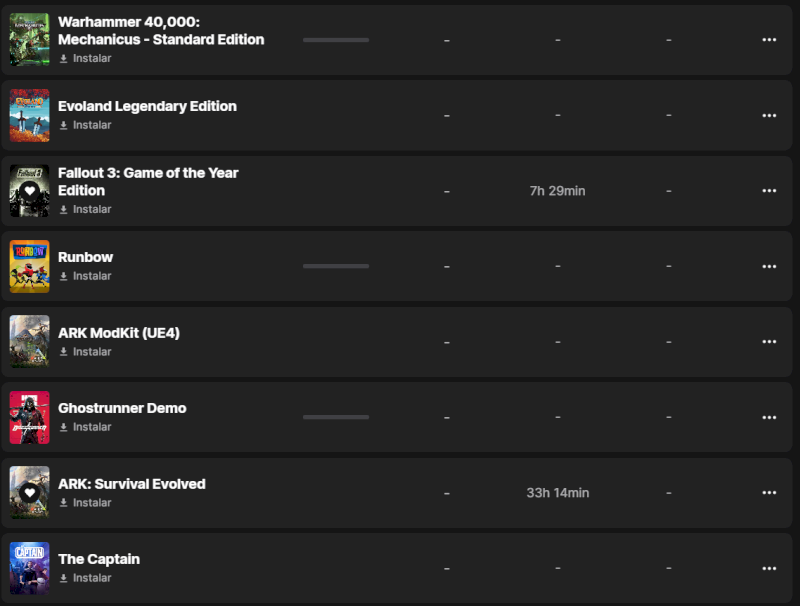Click the download icon under The Captain

coord(64,578)
